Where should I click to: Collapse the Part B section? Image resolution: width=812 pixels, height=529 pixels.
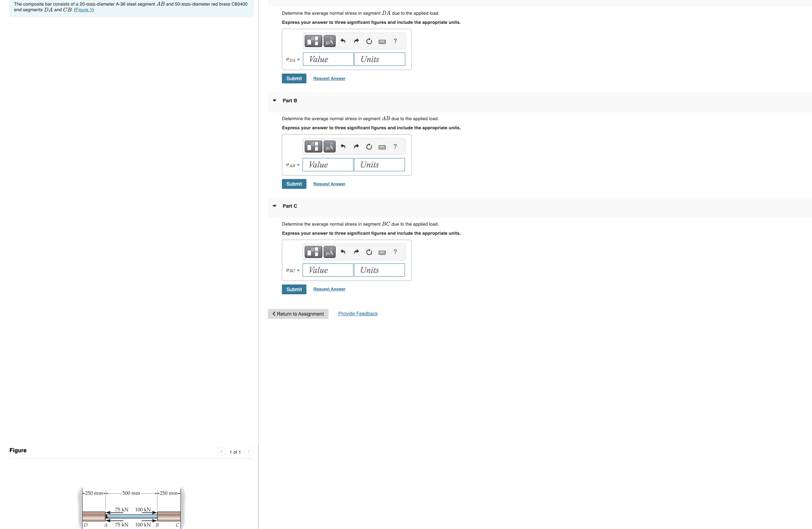pos(275,101)
